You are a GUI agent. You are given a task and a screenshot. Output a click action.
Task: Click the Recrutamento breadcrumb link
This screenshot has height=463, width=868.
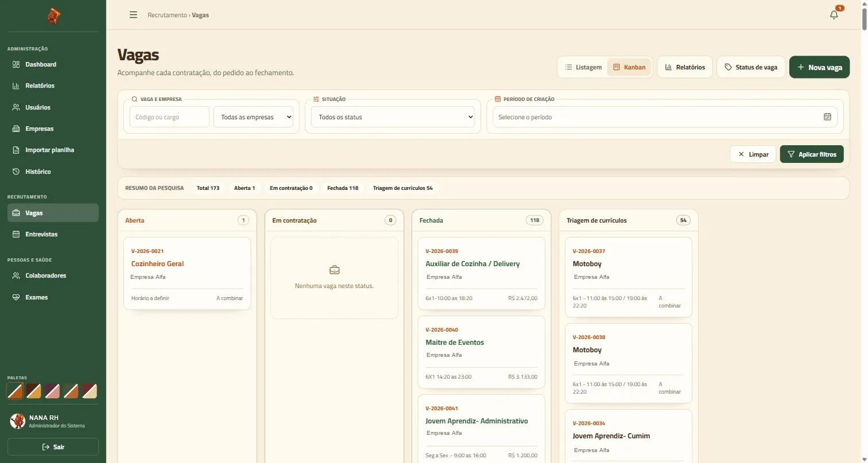click(x=167, y=15)
